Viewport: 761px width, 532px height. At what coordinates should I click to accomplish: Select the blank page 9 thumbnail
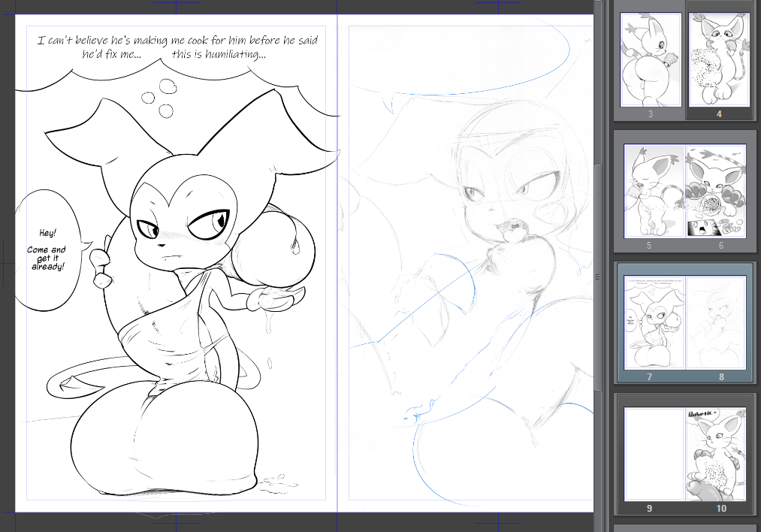(x=654, y=453)
